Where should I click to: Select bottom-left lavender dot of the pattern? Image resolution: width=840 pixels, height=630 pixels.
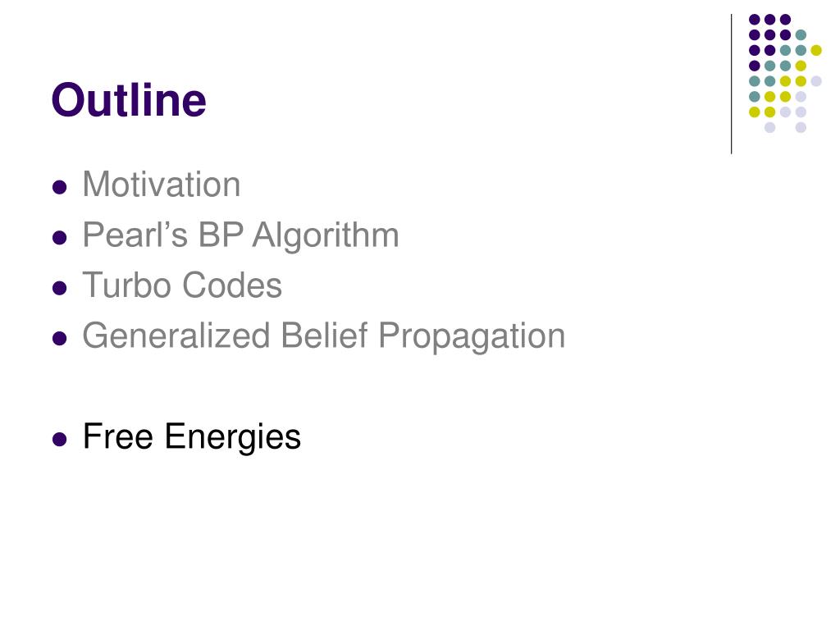click(769, 127)
